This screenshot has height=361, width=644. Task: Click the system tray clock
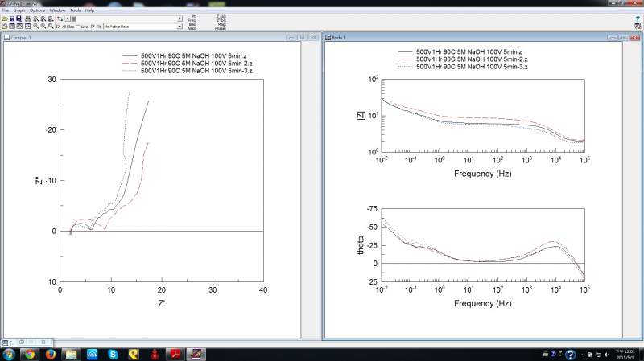coord(625,355)
